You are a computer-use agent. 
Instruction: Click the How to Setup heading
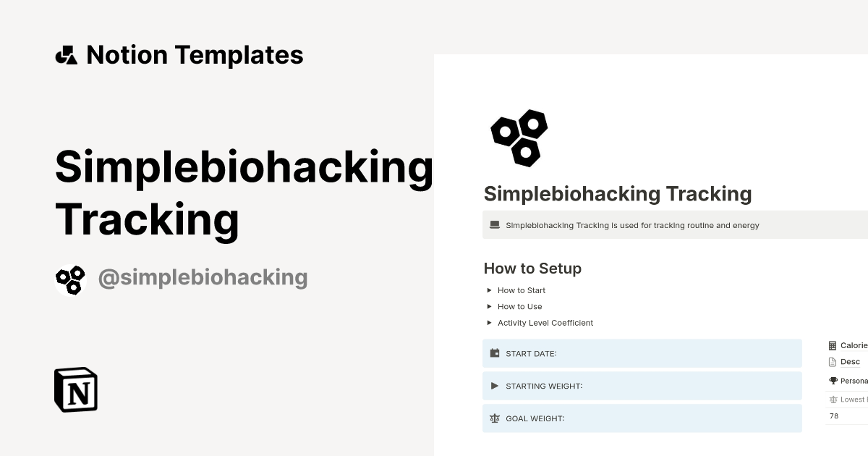click(x=532, y=269)
